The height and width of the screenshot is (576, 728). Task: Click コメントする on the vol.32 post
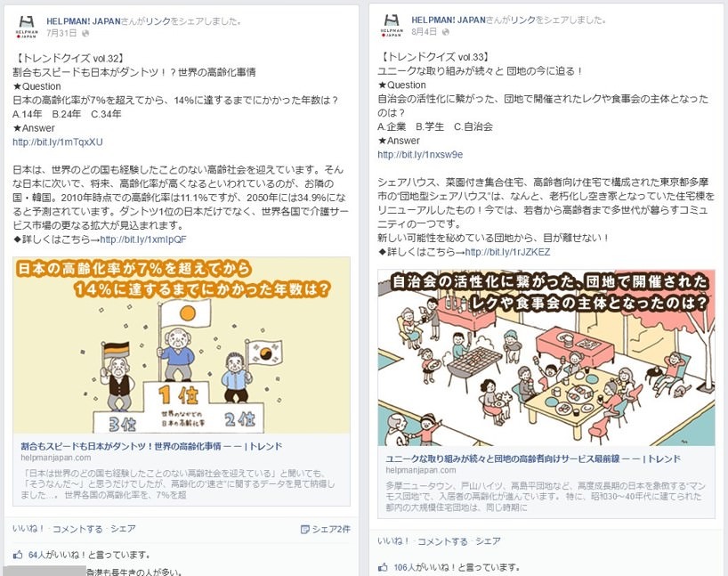[x=77, y=529]
